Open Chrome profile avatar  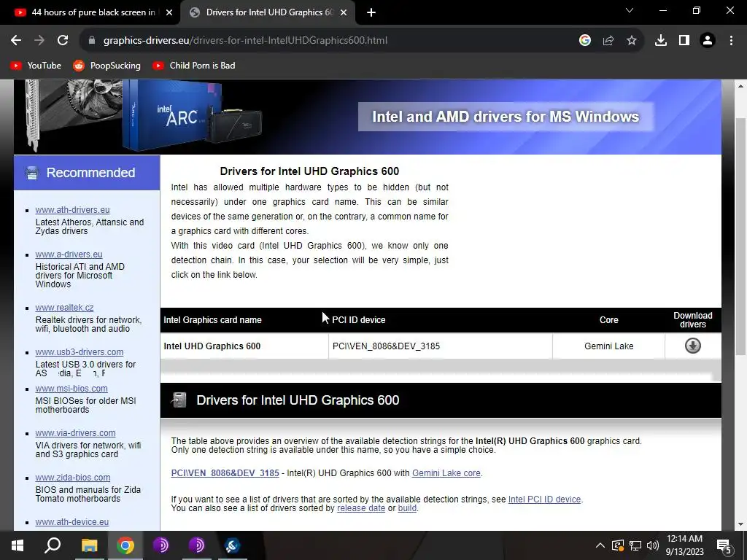click(x=708, y=41)
